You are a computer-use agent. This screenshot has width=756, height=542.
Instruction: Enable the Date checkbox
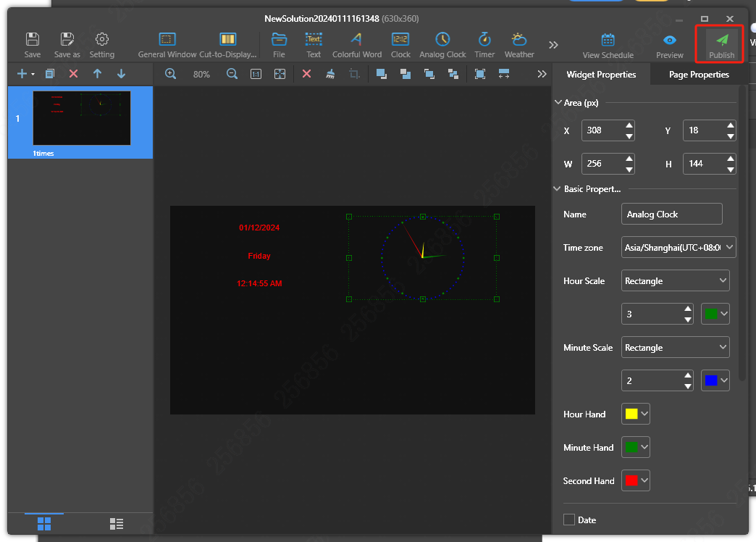(x=569, y=520)
